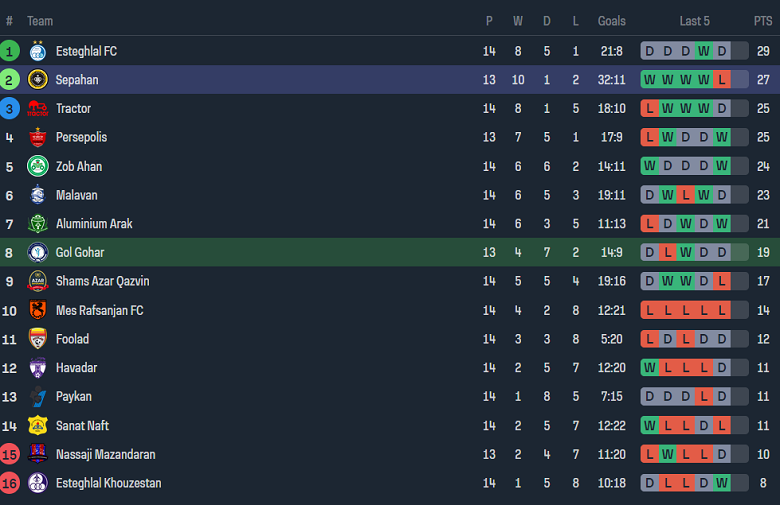Click Esteghlal FC's green W form badge
Image resolution: width=780 pixels, height=505 pixels.
coord(704,51)
